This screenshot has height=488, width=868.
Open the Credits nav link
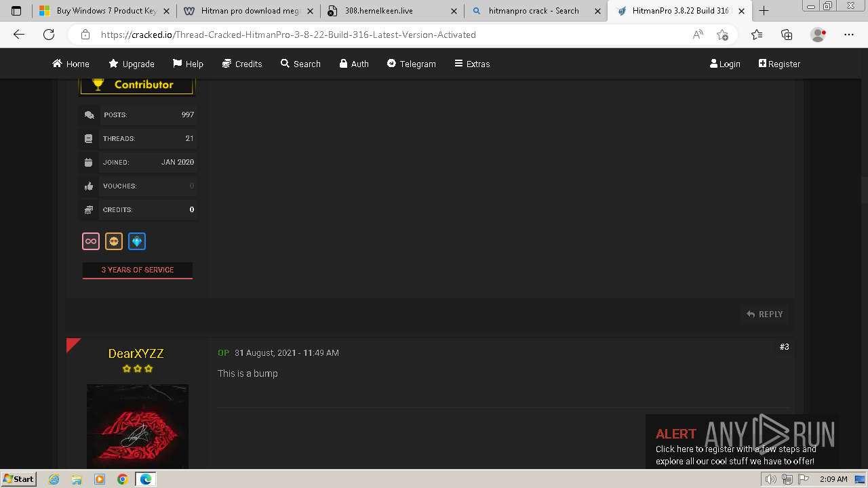pyautogui.click(x=242, y=64)
